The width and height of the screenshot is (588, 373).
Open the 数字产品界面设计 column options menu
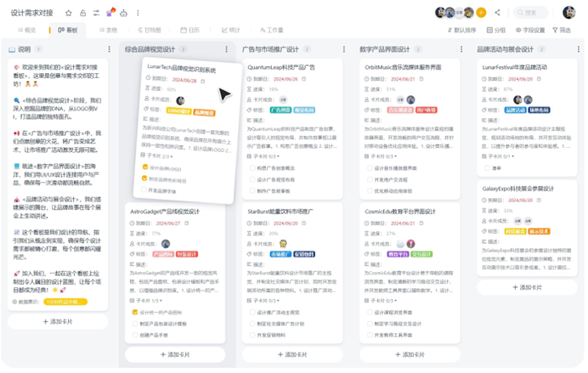point(461,49)
